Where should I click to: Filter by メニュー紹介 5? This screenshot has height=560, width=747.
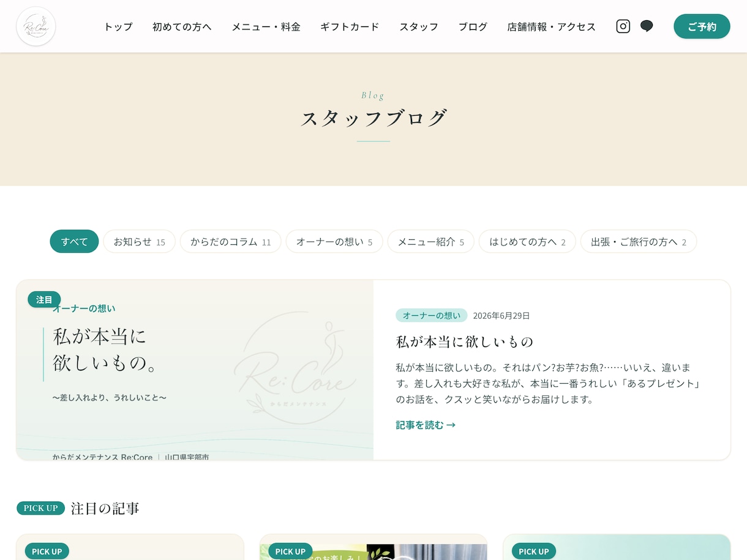[x=431, y=241]
